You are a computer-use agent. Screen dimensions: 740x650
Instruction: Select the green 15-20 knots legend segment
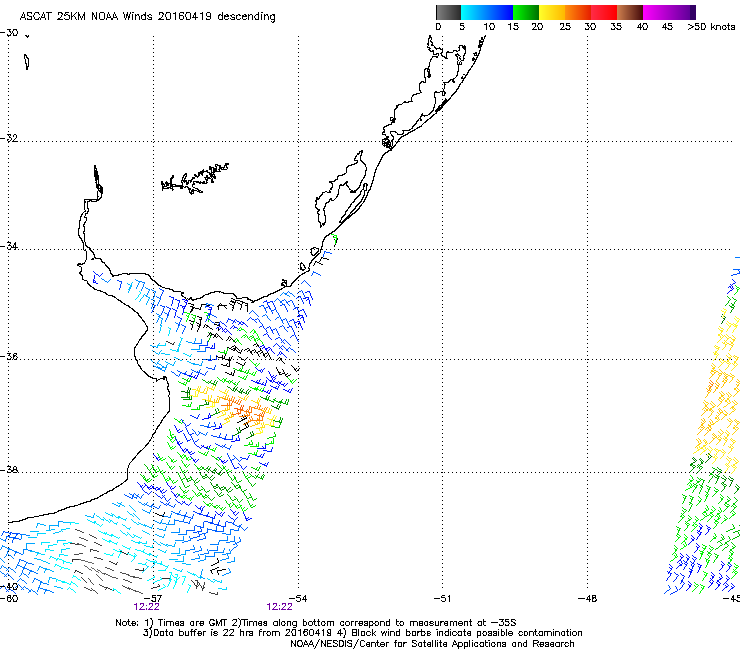pyautogui.click(x=526, y=12)
